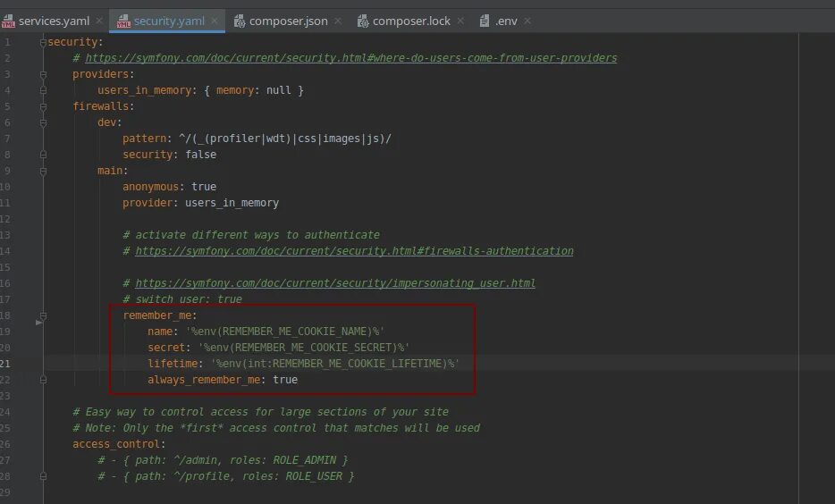Click the 'name' key on line 19

click(x=160, y=332)
